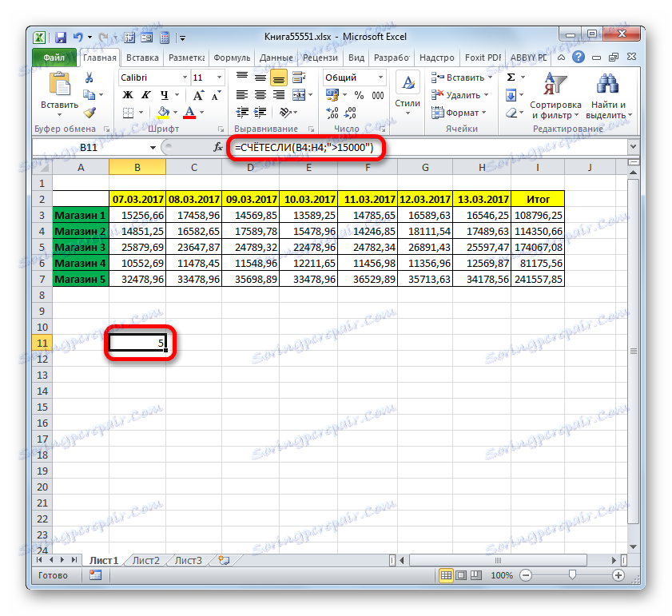Expand the Name Box dropdown arrow
Screen dimensions: 672x616
(x=153, y=148)
